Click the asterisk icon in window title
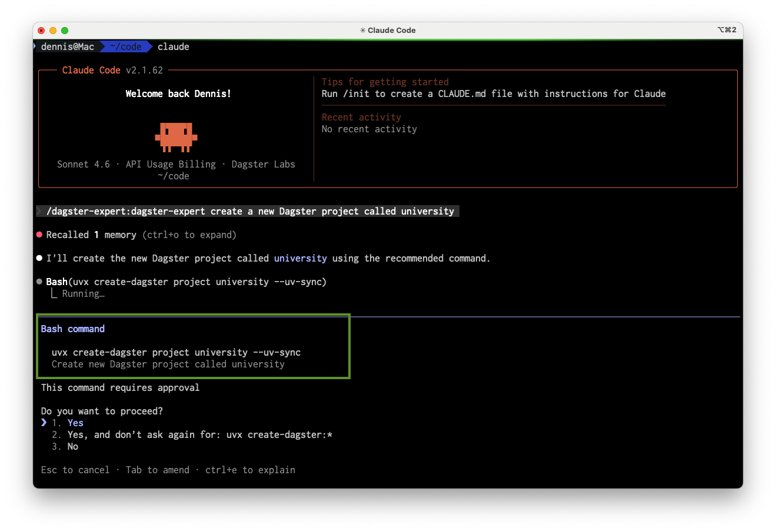 pos(362,31)
